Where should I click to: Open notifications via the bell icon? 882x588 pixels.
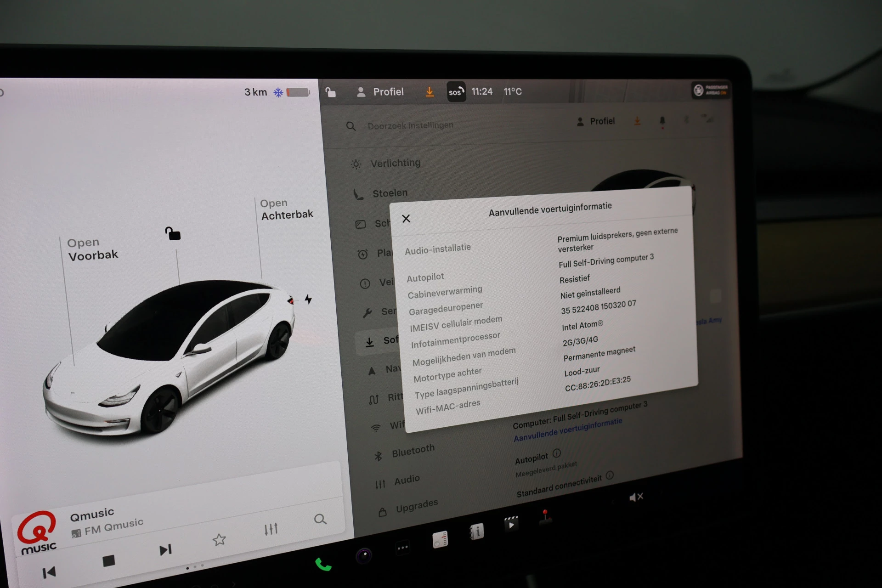(662, 121)
